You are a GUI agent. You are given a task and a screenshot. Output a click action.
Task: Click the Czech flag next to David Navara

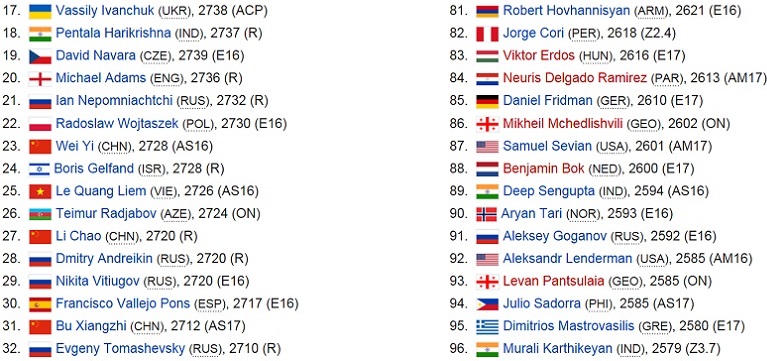(x=40, y=56)
